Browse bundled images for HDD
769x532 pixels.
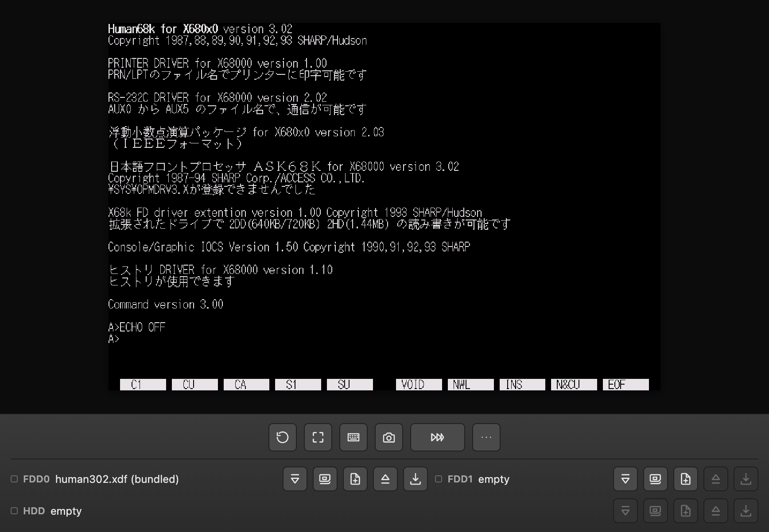656,511
